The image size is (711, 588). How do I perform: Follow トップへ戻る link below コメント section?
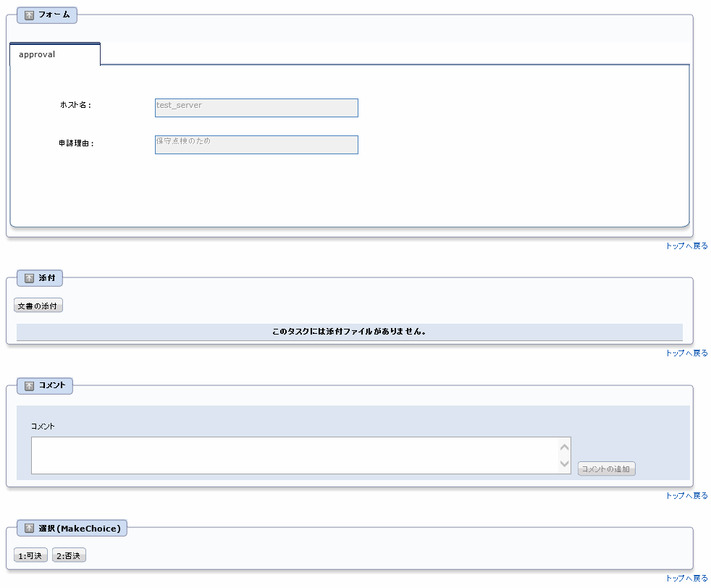pos(686,495)
